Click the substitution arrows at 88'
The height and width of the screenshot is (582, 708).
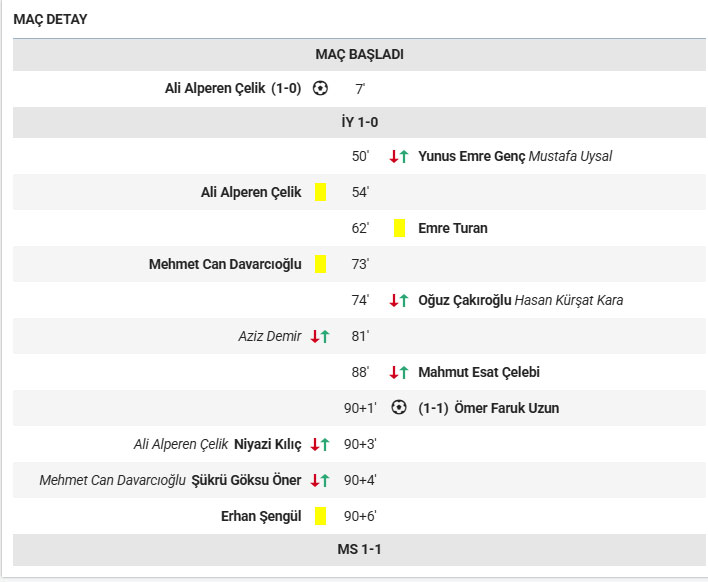(x=399, y=372)
